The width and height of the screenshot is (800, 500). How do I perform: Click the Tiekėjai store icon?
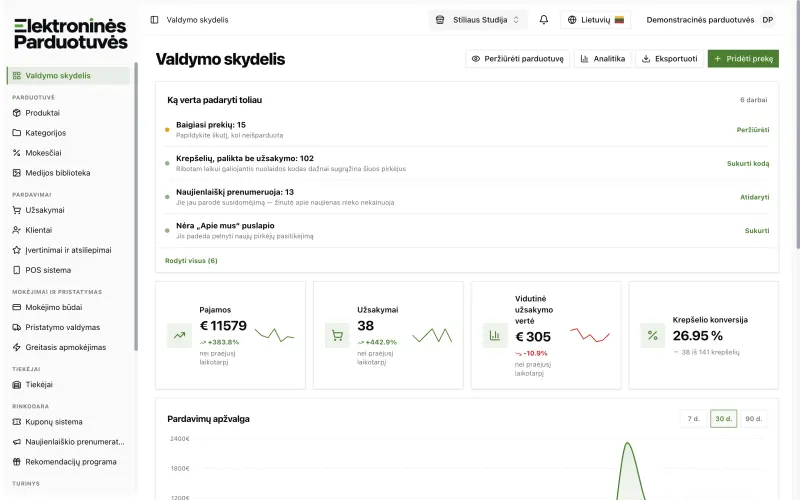click(17, 385)
